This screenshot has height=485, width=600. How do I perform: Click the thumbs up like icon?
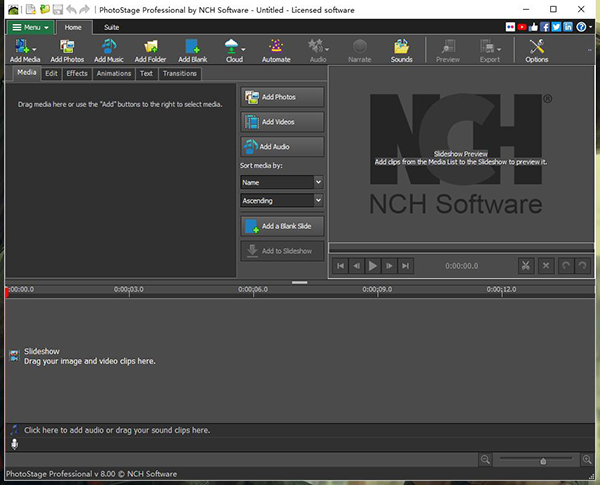coord(533,27)
